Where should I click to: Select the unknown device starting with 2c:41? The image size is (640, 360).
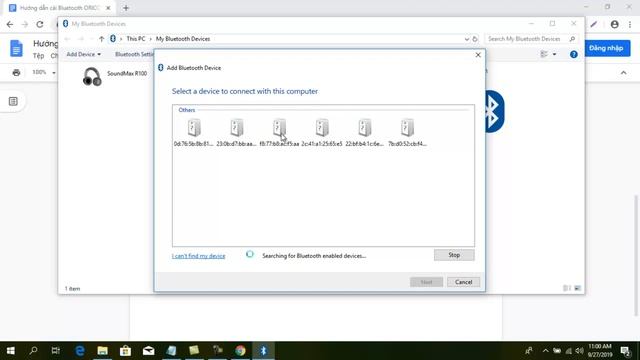[x=322, y=133]
